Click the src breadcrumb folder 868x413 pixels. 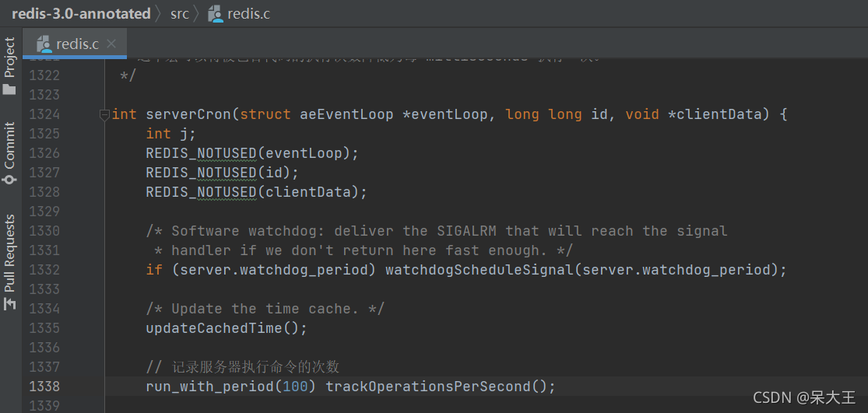(179, 14)
